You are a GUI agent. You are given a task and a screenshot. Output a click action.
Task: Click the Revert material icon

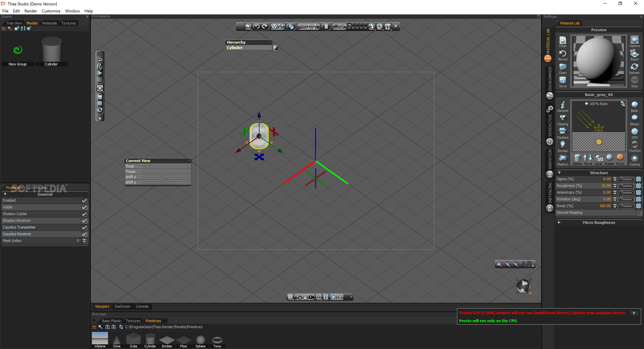[x=563, y=55]
